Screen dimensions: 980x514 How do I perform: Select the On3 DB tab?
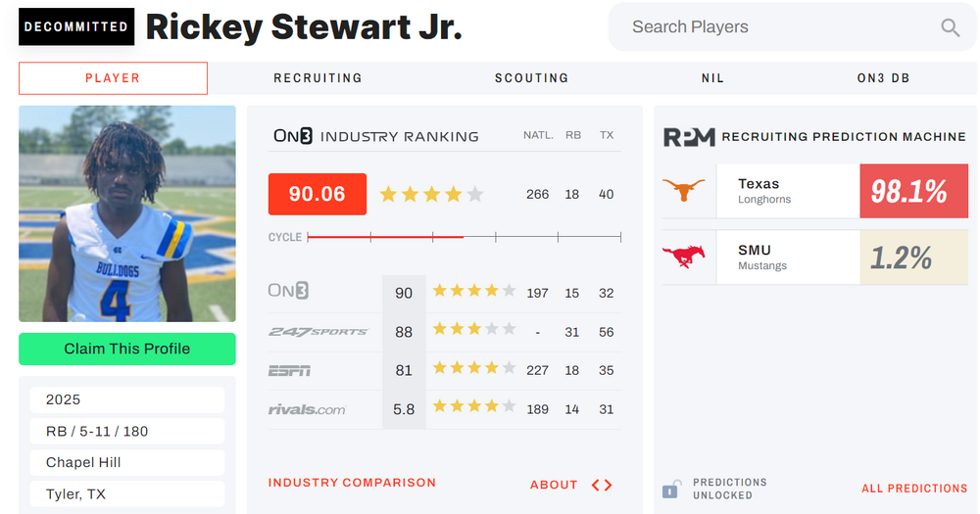pos(883,78)
